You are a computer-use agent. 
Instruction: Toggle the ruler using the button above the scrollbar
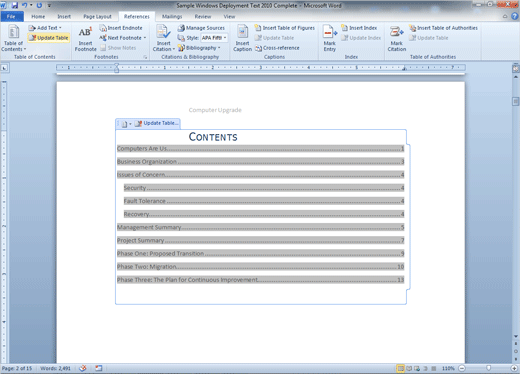coord(516,69)
